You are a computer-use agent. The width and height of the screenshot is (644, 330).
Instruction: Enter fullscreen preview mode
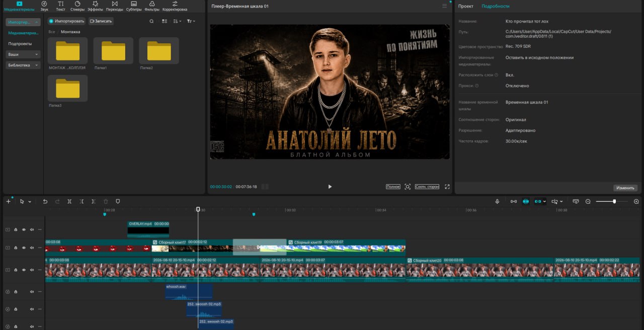pyautogui.click(x=447, y=187)
